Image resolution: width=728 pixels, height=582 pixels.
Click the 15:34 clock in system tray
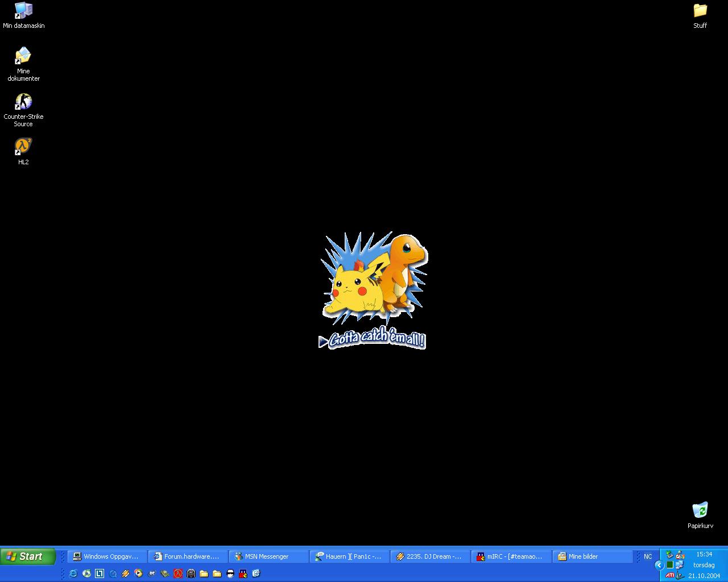(x=704, y=554)
